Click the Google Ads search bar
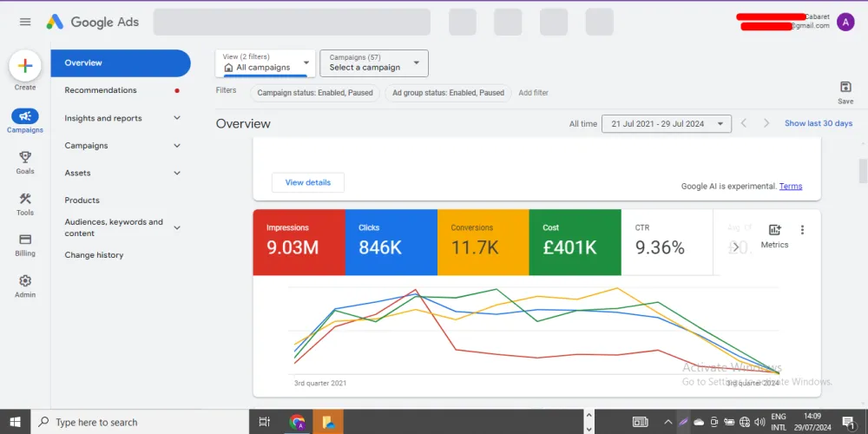 (292, 23)
